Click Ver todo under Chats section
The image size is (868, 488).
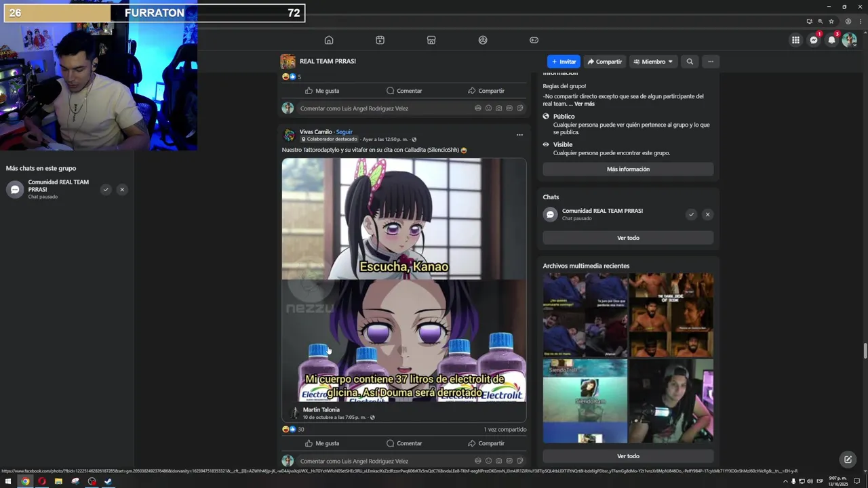point(628,238)
